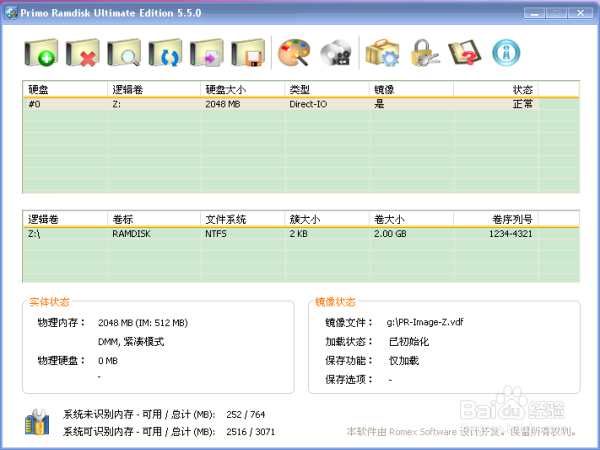Screen dimensions: 600x450
Task: Click the 卷大小 column header
Action: [x=411, y=219]
